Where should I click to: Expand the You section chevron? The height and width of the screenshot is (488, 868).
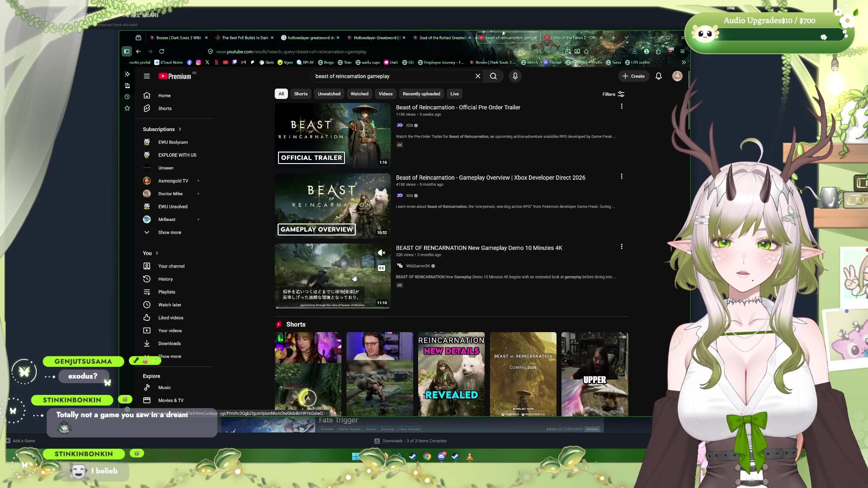157,253
